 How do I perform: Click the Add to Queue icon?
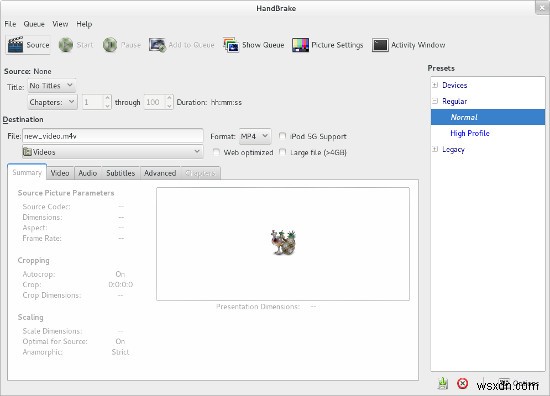[157, 45]
